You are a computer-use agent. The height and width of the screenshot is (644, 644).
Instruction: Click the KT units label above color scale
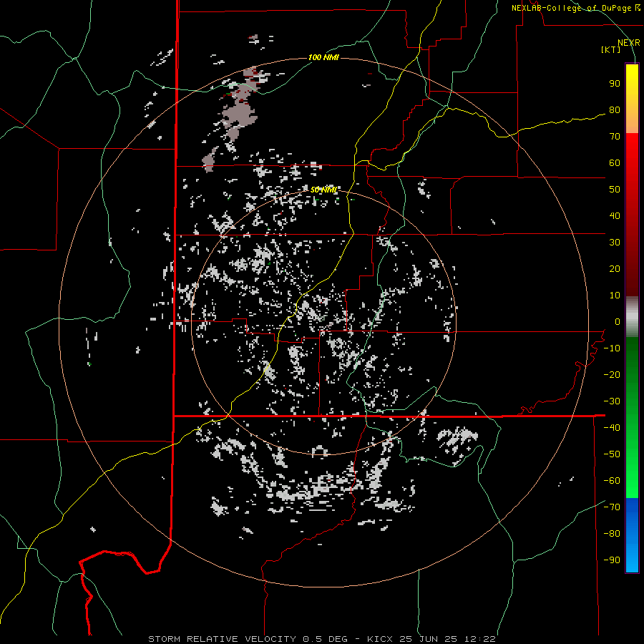(x=610, y=49)
